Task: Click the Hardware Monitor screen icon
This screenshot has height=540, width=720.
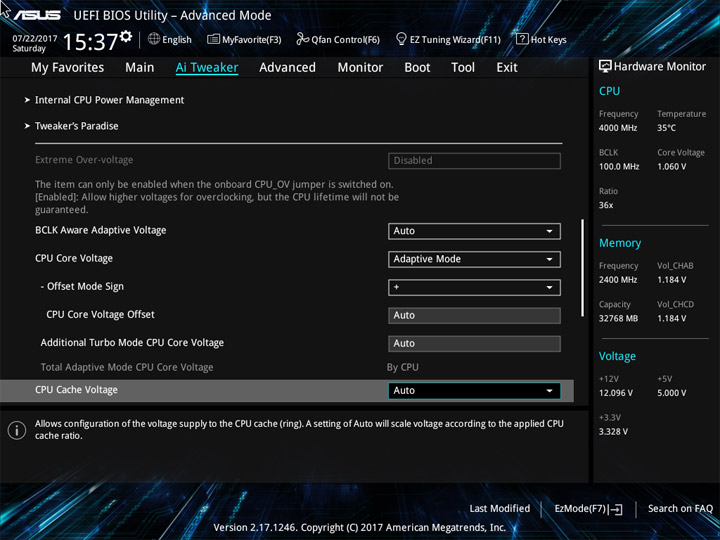Action: [605, 67]
